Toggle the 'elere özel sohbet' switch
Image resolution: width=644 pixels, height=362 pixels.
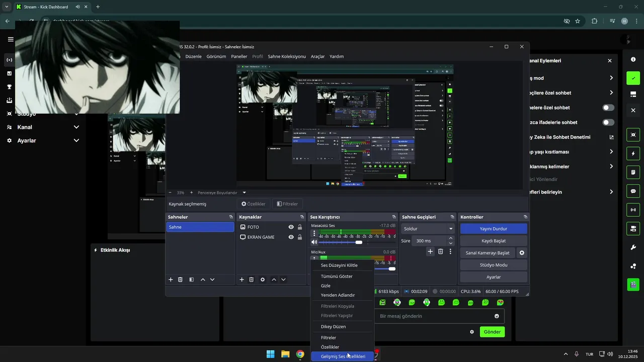click(608, 108)
